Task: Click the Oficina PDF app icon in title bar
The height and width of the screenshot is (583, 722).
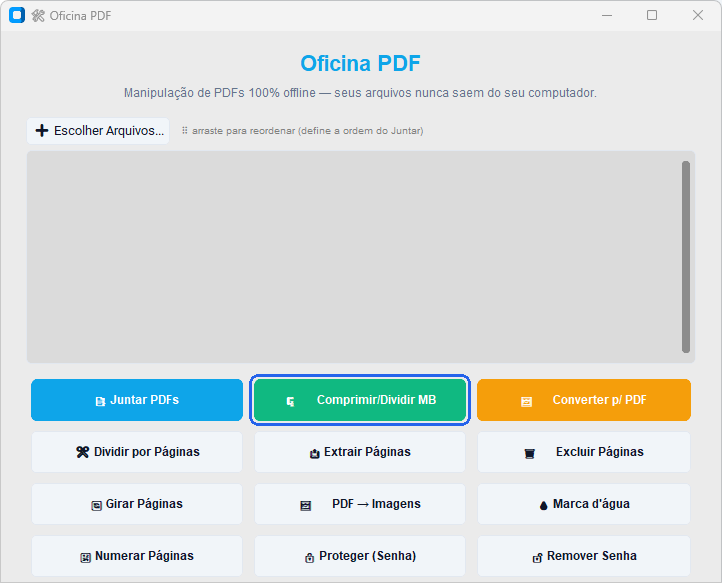Action: coord(17,15)
